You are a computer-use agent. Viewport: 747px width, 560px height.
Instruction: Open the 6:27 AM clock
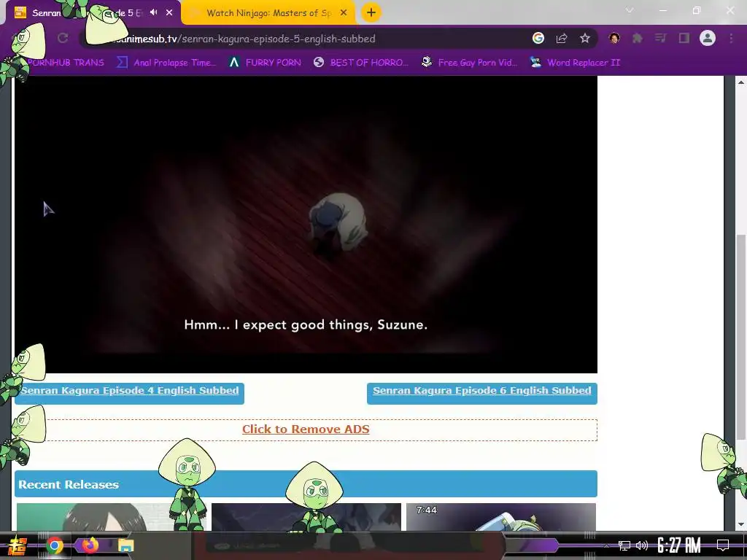(679, 545)
